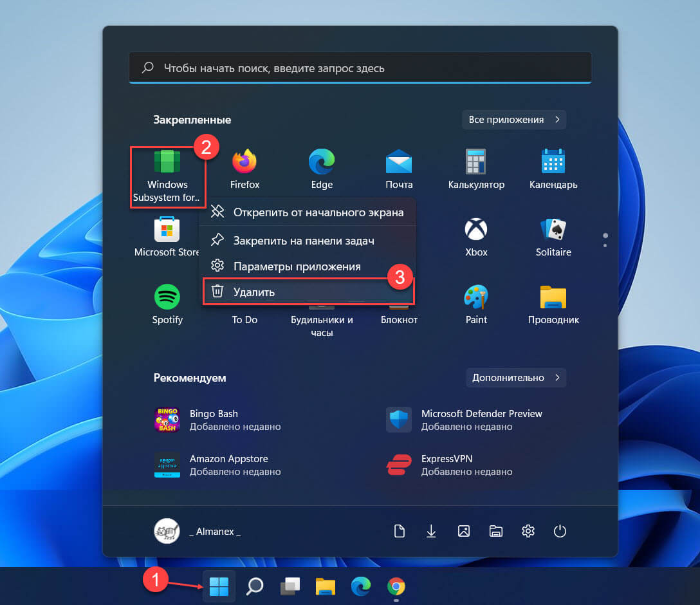Choose Параметры приложения from context menu

(x=308, y=266)
